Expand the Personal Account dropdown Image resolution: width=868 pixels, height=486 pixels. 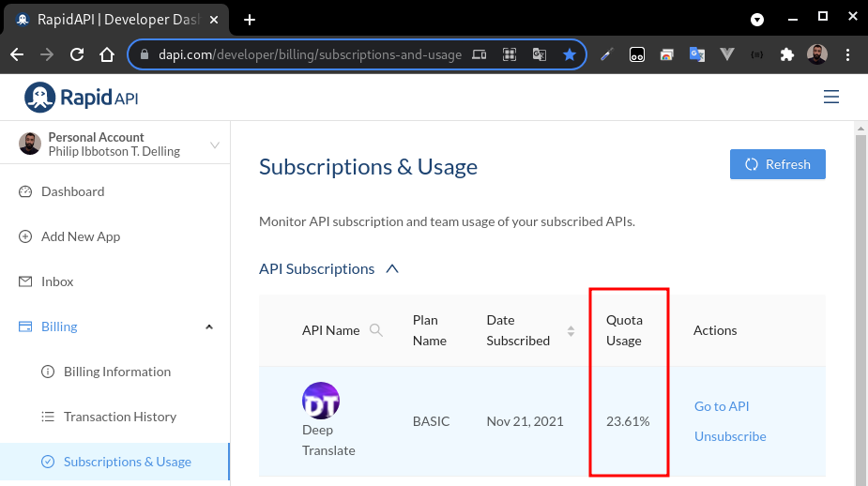(215, 145)
